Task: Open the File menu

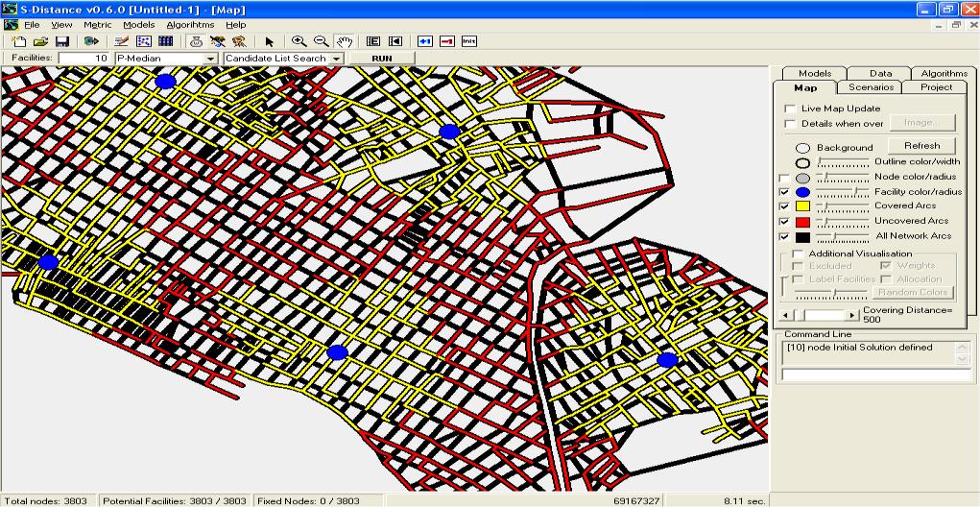Action: (x=32, y=25)
